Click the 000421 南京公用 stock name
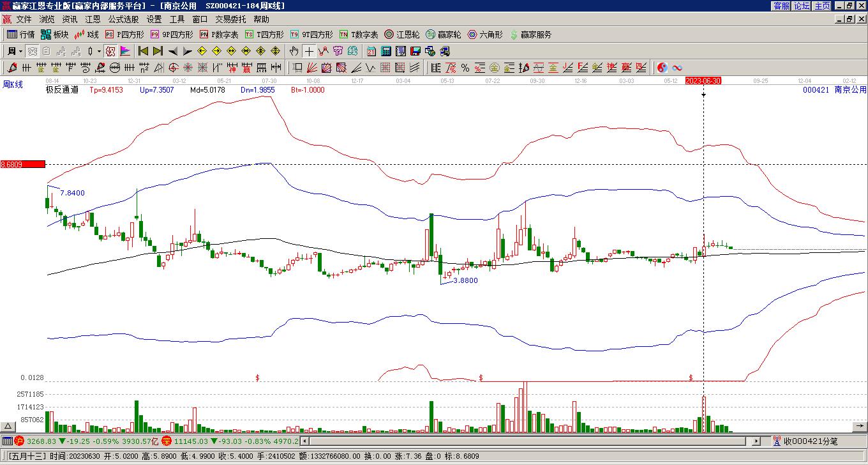The image size is (868, 465). point(835,90)
